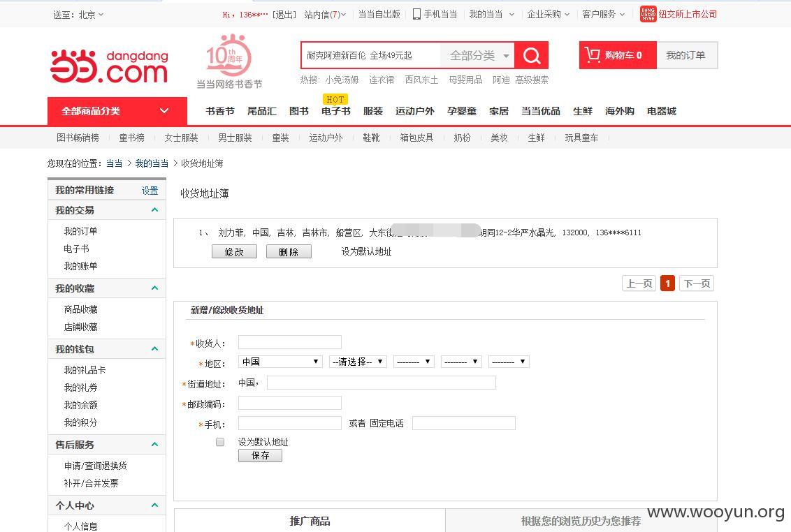Open the 中国 country dropdown
Viewport: 791px width, 532px height.
click(280, 362)
